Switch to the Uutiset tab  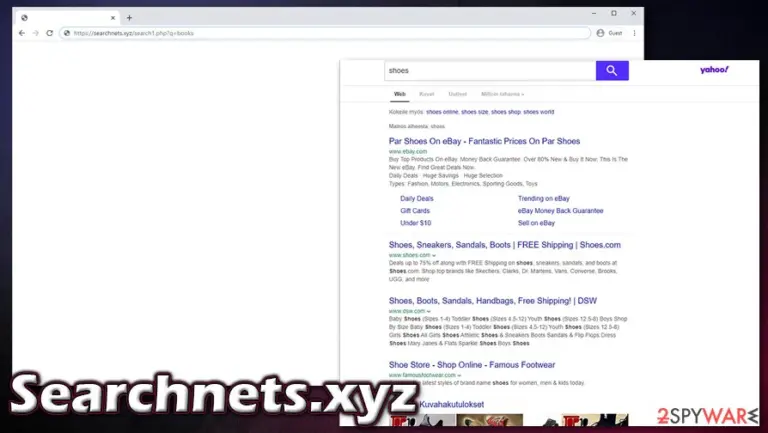(x=457, y=94)
